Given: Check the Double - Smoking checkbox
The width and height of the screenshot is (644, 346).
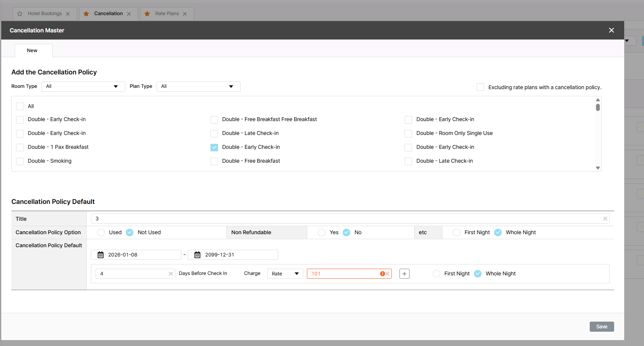Looking at the screenshot, I should point(20,161).
